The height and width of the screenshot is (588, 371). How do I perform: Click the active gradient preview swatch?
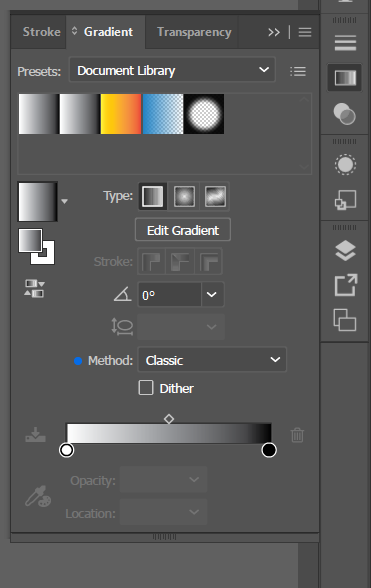coord(38,202)
